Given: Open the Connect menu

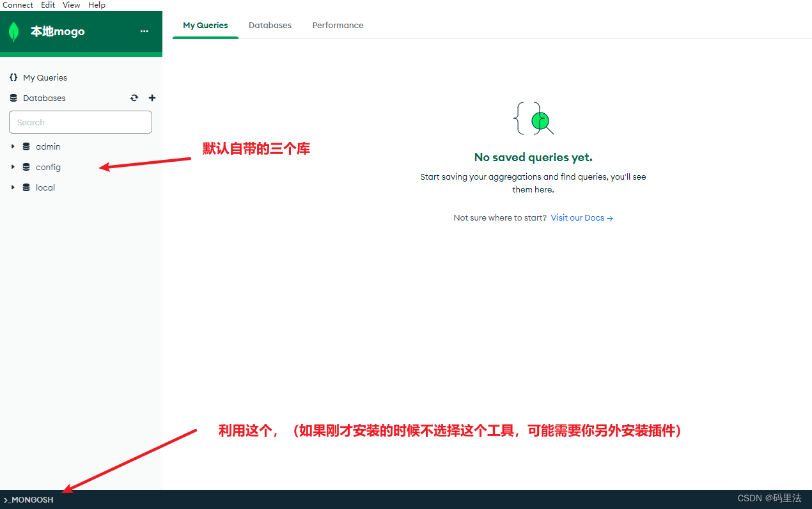Looking at the screenshot, I should tap(18, 5).
